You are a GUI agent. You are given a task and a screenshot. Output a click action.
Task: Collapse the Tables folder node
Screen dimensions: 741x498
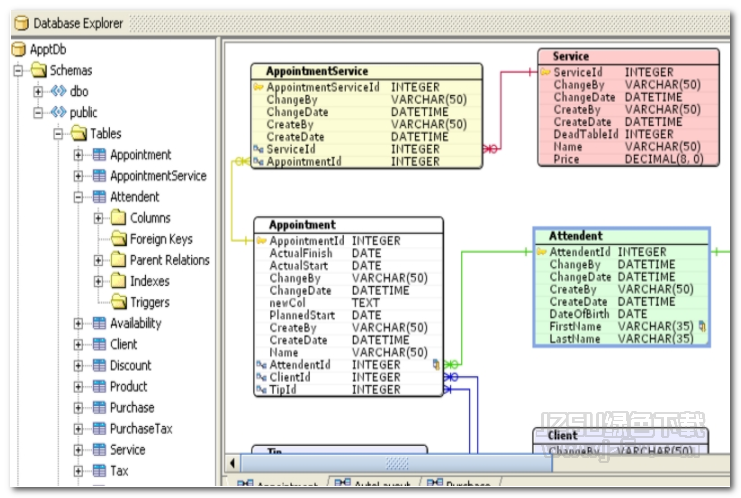coord(58,134)
